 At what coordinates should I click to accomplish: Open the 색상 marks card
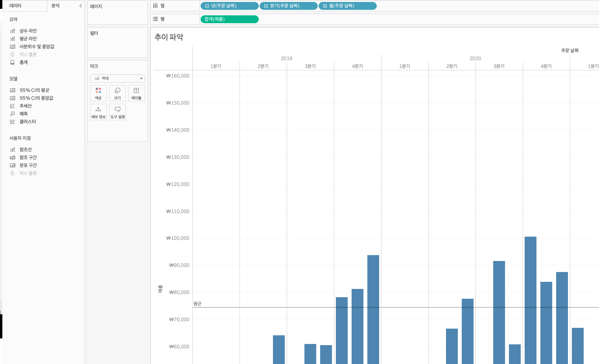(98, 93)
